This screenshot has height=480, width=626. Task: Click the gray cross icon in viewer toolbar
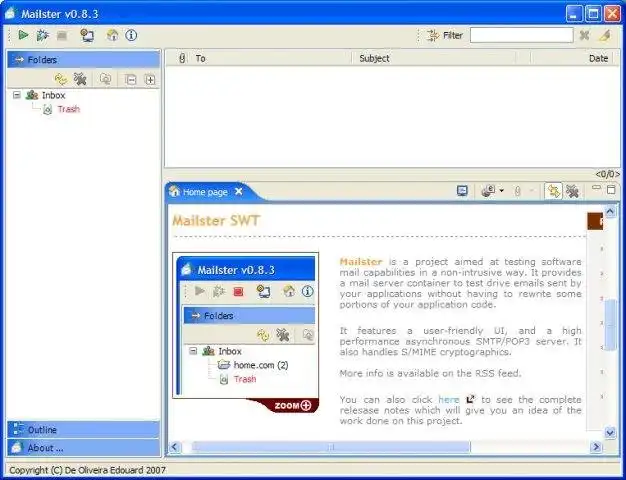point(573,191)
